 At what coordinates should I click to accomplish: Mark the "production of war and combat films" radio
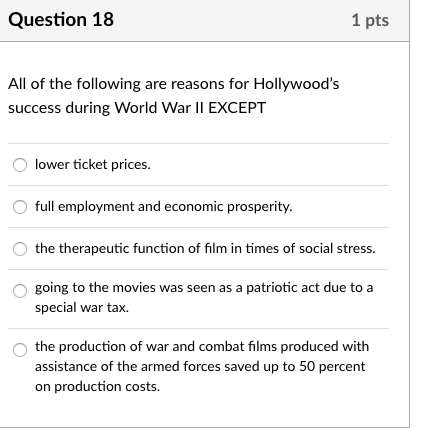20,350
